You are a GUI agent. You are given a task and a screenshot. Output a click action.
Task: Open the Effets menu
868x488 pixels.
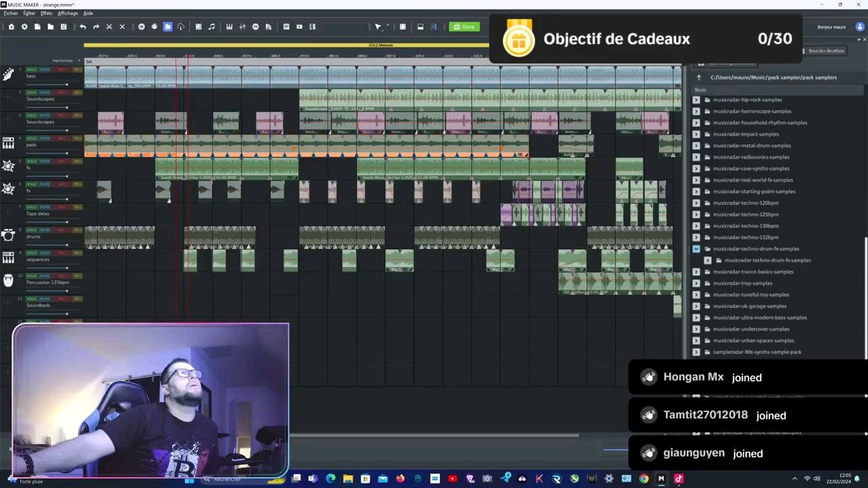[46, 13]
